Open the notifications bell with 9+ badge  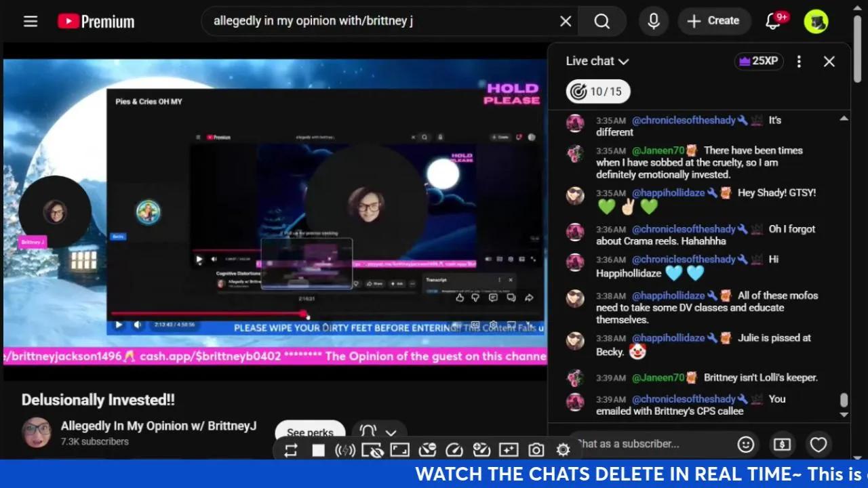coord(774,21)
